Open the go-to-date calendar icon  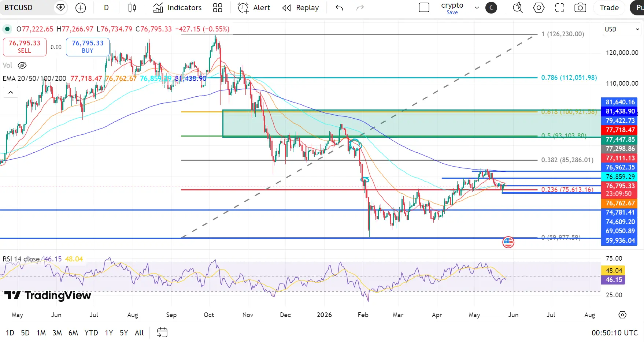[x=162, y=332]
